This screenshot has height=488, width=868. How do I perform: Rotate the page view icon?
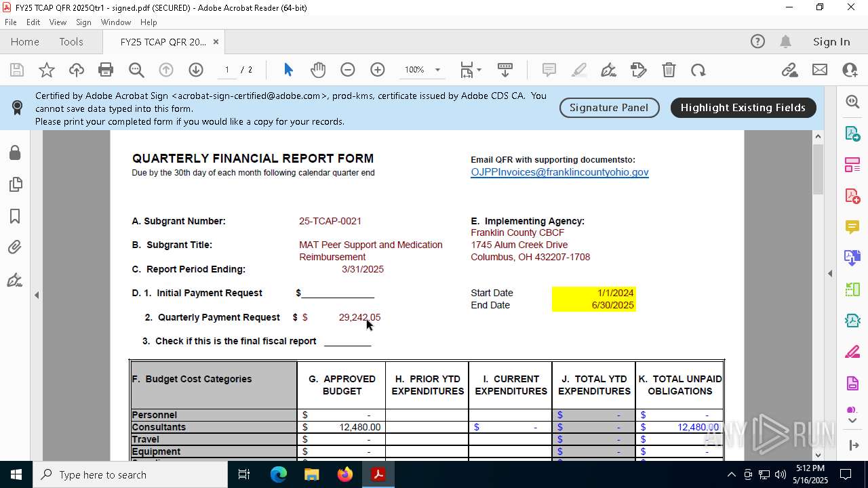(698, 70)
